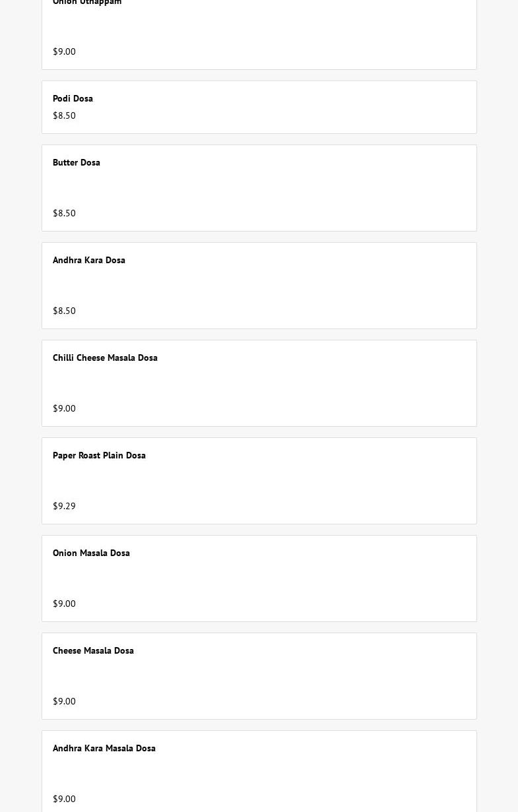Screen dimensions: 518x812
Task: Select the Paper Roast Plain Dosa title
Action: coord(99,455)
